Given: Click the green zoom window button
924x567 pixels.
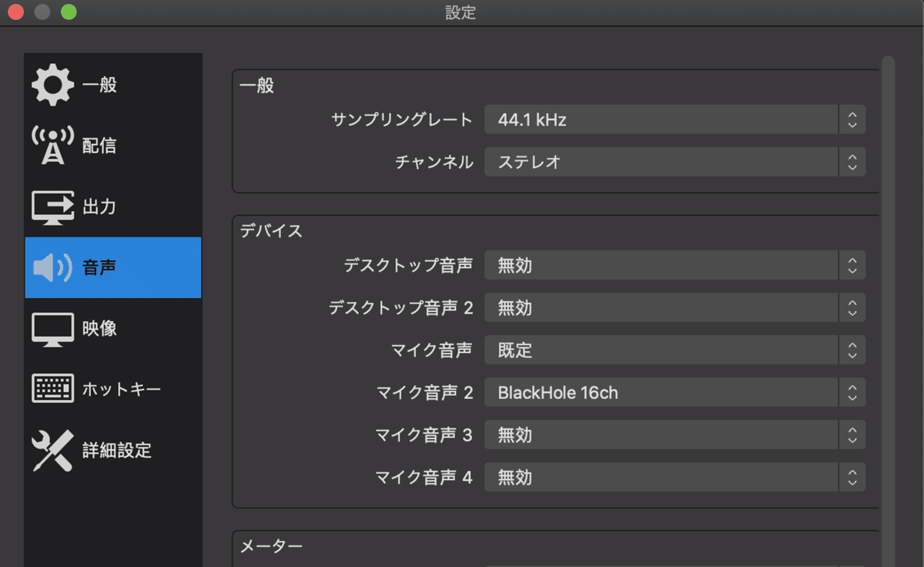Looking at the screenshot, I should 69,12.
